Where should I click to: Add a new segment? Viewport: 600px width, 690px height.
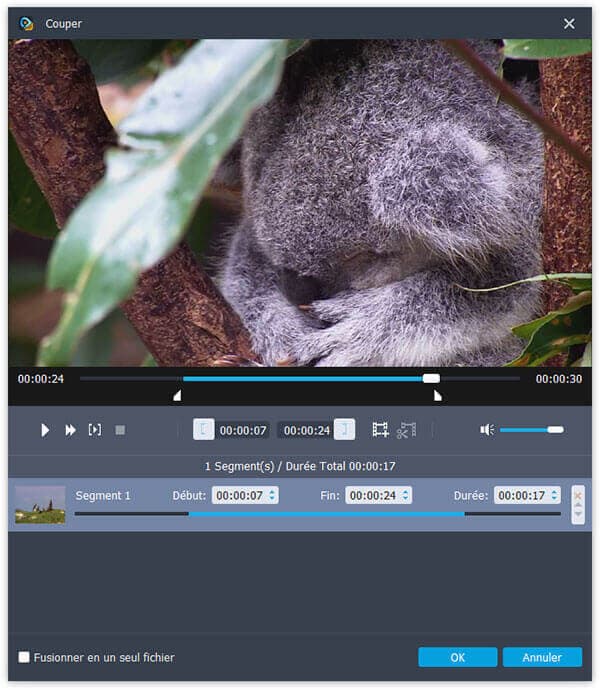point(380,429)
